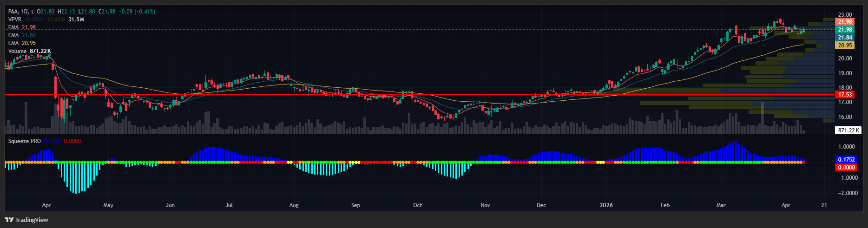Click the blue 0.1752 Squeeze axis label
This screenshot has width=868, height=228.
[846, 159]
